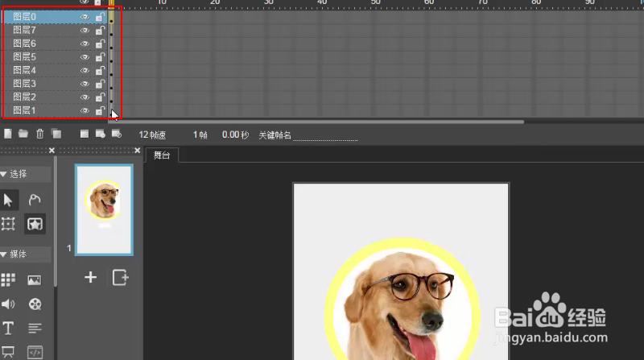Select the presentation screen tool
This screenshot has height=360, width=644.
tap(8, 352)
